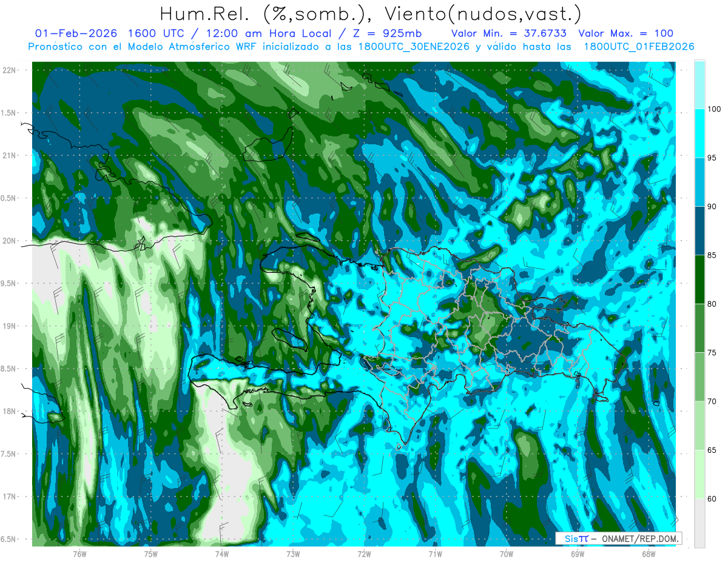The image size is (728, 562).
Task: Click the '73W' longitude label
Action: coord(293,554)
